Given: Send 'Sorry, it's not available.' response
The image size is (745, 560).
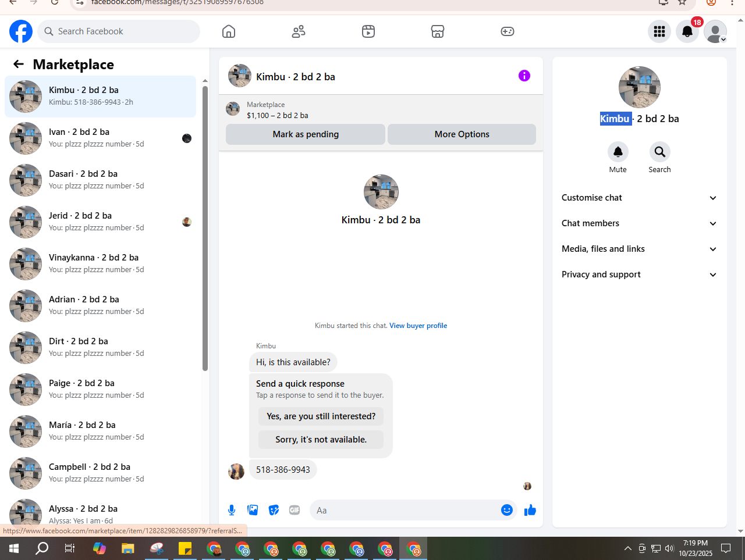Looking at the screenshot, I should coord(321,440).
